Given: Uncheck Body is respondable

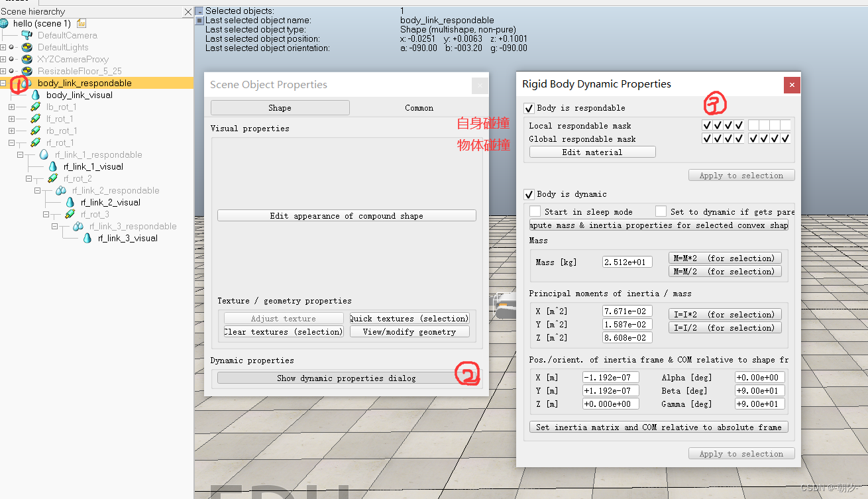Looking at the screenshot, I should [x=528, y=107].
